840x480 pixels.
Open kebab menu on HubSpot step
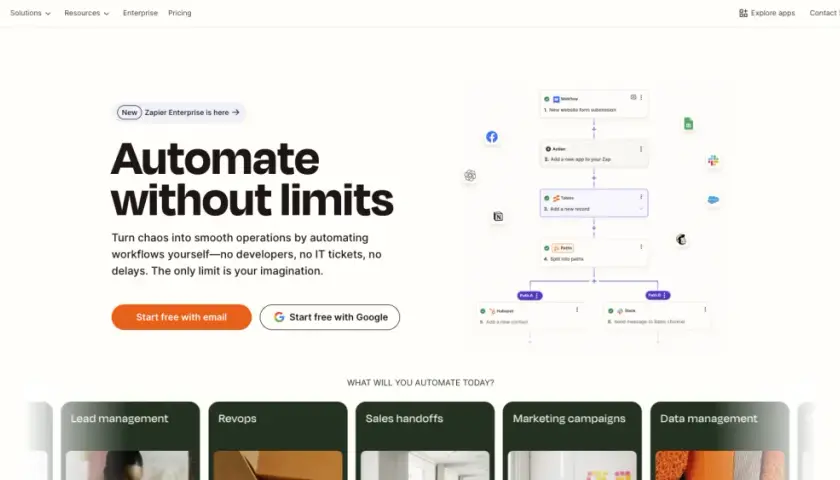[577, 310]
